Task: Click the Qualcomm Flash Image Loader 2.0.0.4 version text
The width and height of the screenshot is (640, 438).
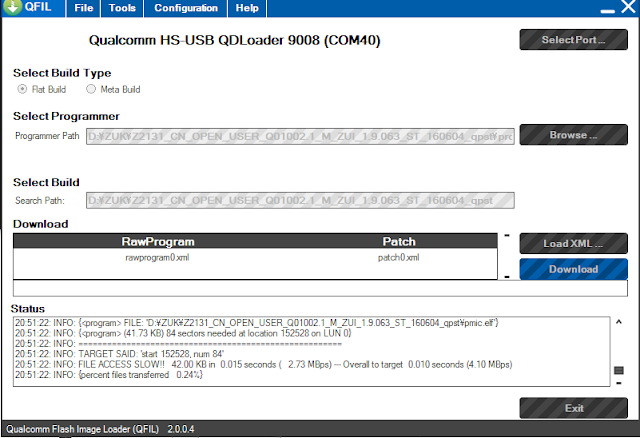Action: [x=100, y=429]
